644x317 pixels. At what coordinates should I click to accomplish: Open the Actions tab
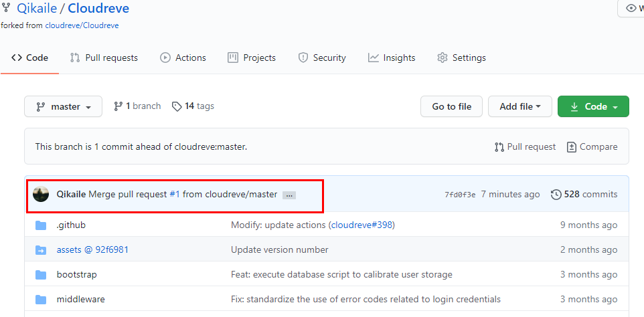tap(183, 58)
